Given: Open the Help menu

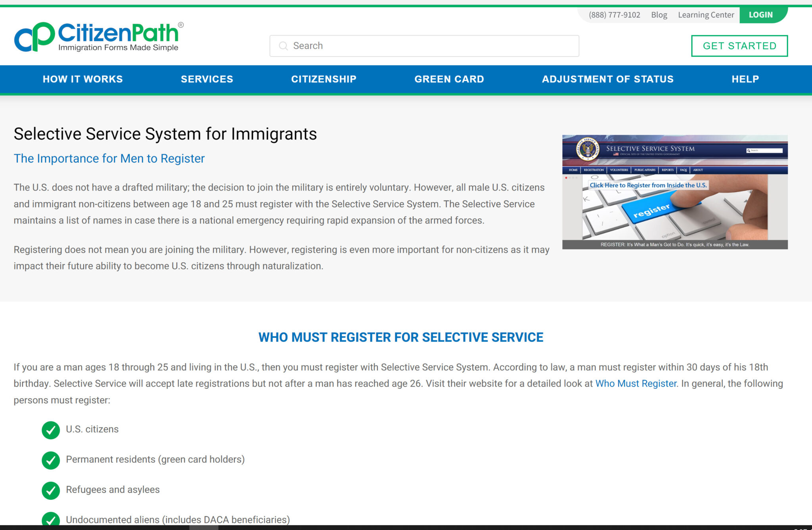Looking at the screenshot, I should click(745, 79).
